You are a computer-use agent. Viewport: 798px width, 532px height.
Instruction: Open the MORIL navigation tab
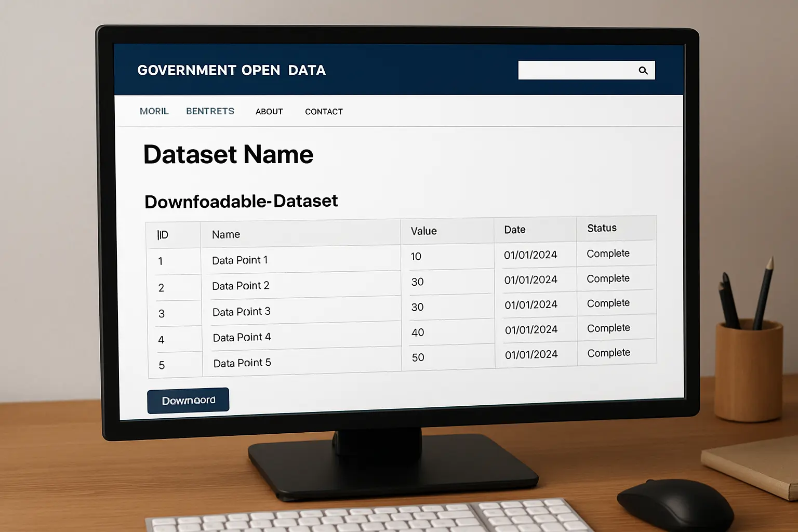coord(154,111)
